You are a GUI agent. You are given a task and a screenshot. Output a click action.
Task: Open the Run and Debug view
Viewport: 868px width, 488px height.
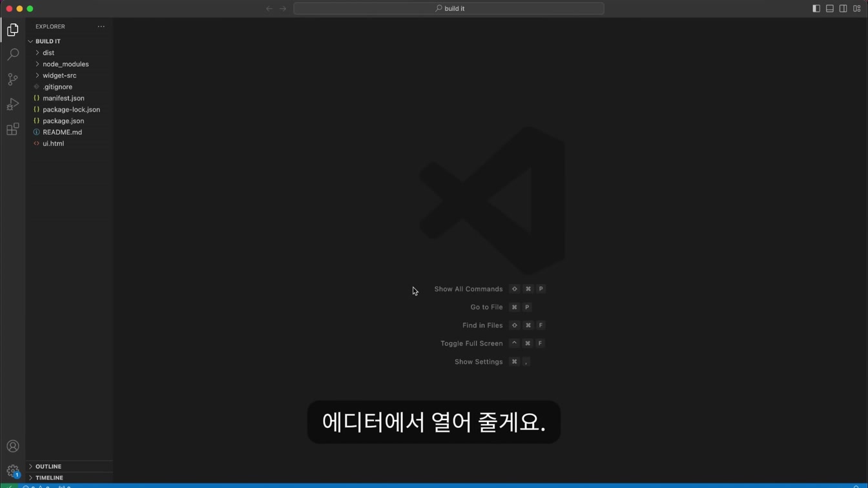(13, 104)
